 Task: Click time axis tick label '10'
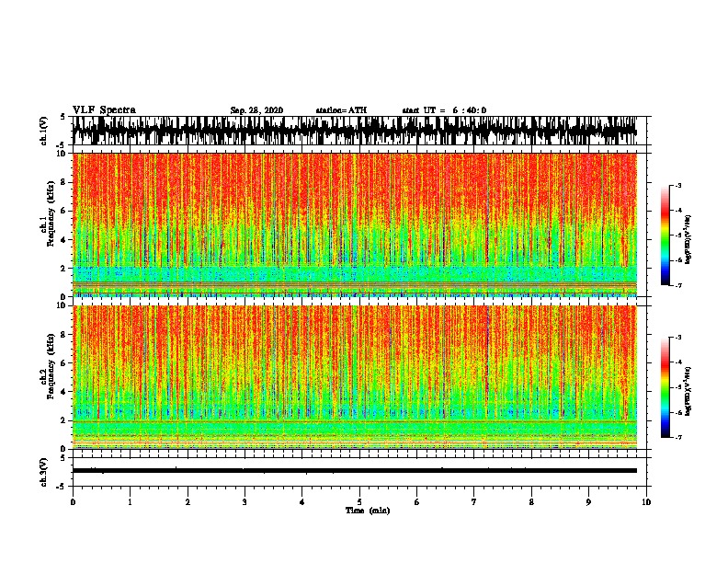click(646, 502)
